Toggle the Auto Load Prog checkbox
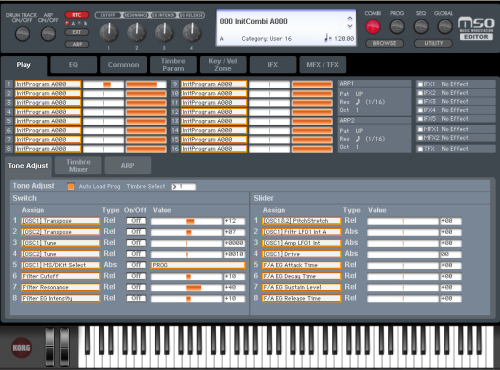The image size is (500, 370). 71,186
